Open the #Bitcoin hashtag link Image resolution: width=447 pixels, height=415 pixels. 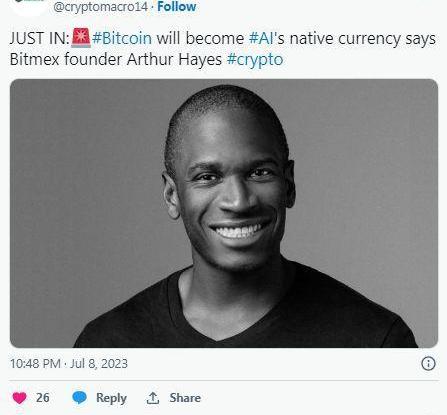point(122,38)
